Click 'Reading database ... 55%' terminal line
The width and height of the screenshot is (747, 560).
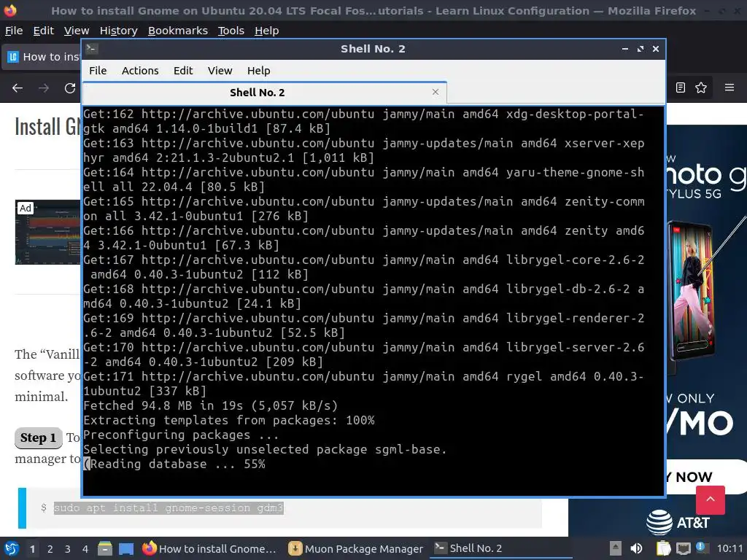click(x=174, y=464)
